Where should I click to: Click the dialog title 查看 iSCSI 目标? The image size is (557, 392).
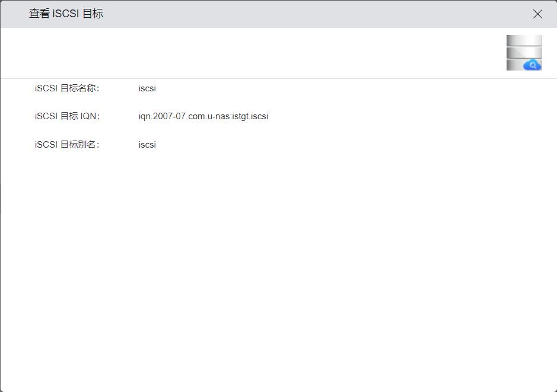[x=66, y=14]
